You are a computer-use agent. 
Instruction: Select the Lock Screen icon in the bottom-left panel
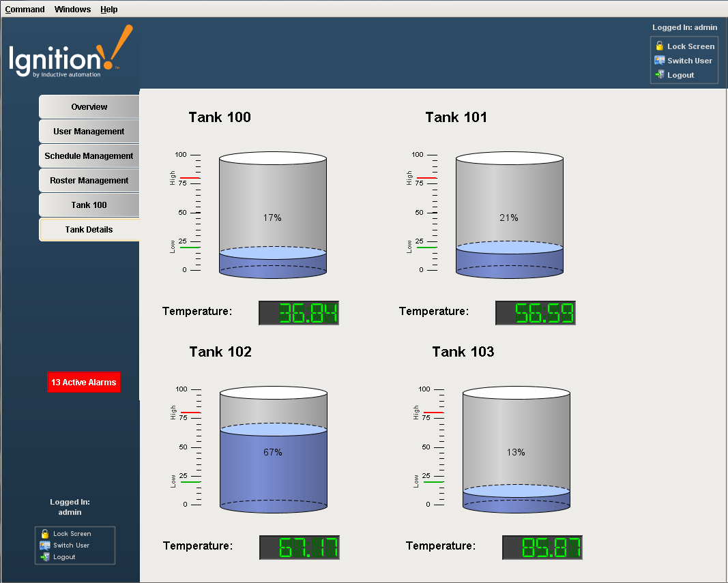tap(44, 533)
